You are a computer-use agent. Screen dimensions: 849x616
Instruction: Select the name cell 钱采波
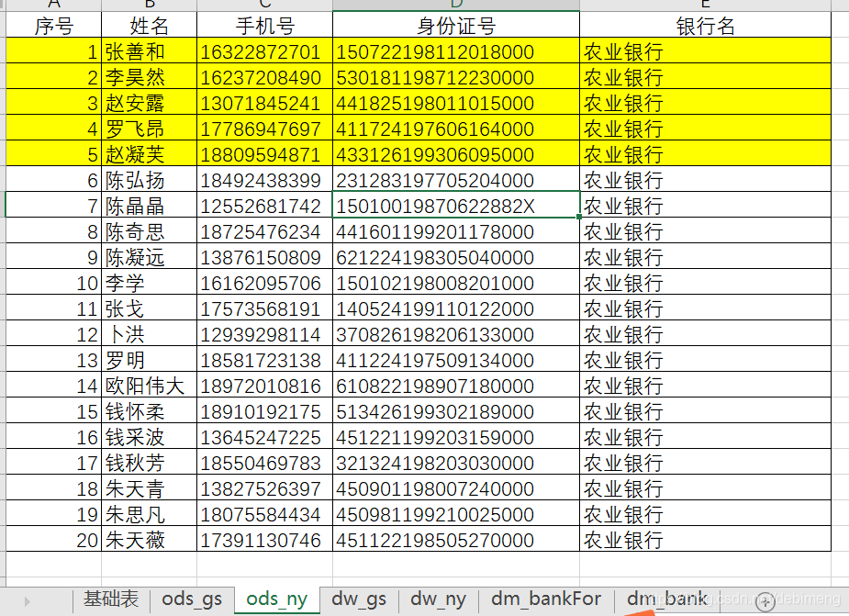pos(149,437)
